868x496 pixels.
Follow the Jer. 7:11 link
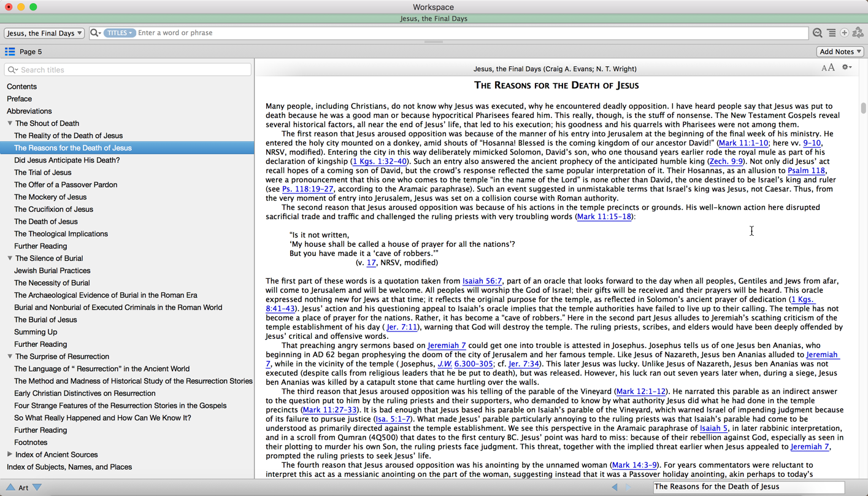coord(402,327)
